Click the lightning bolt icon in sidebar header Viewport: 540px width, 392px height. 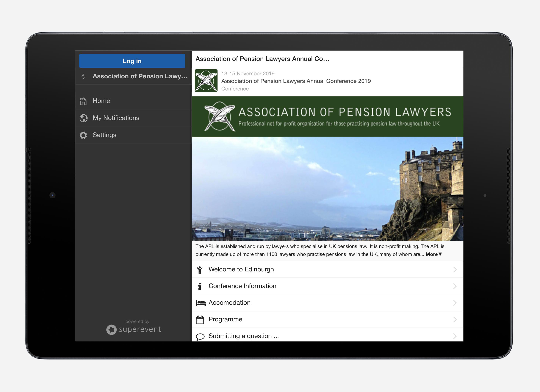[x=83, y=76]
